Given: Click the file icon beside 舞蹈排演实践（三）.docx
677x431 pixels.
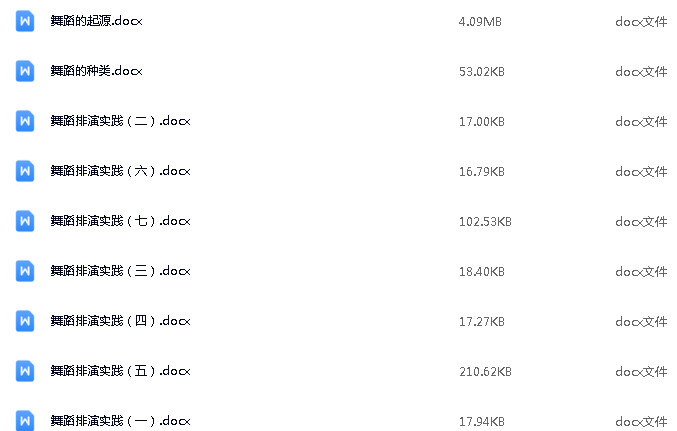Looking at the screenshot, I should coord(25,271).
